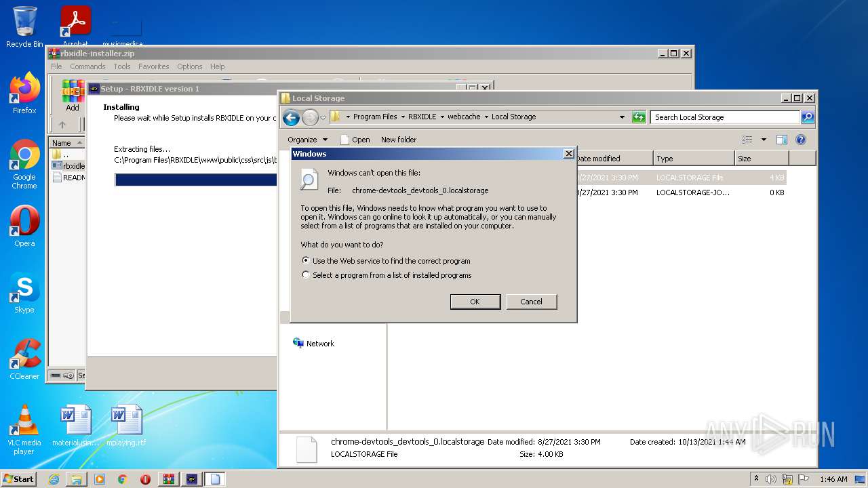Open Acrobat desktop shortcut
This screenshot has width=868, height=488.
tap(76, 26)
